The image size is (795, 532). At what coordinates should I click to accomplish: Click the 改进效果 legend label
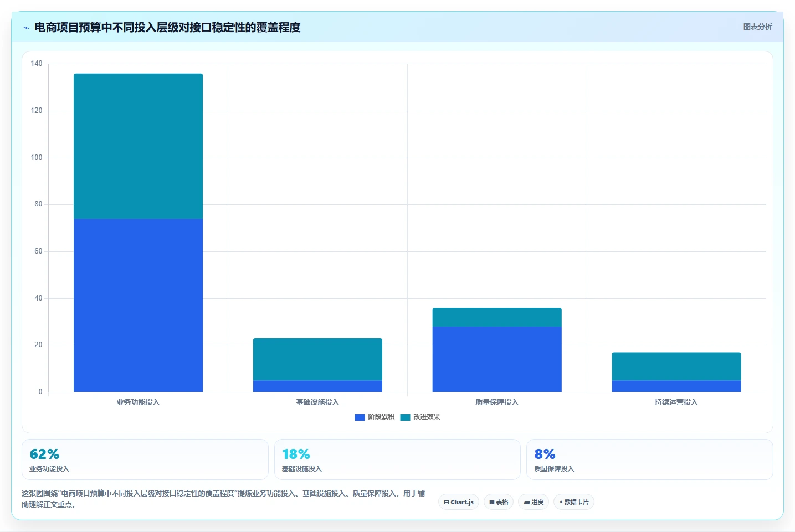tap(427, 417)
